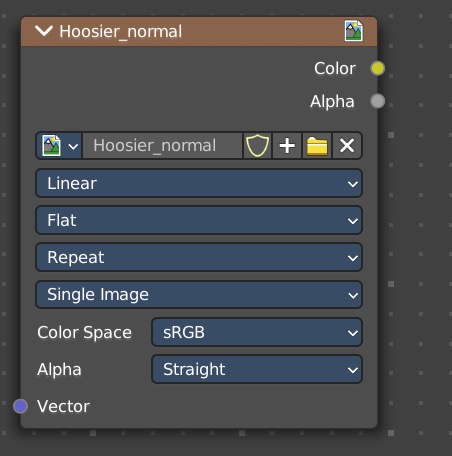The image size is (452, 456).
Task: Click the purple Vector input socket
Action: (20, 406)
